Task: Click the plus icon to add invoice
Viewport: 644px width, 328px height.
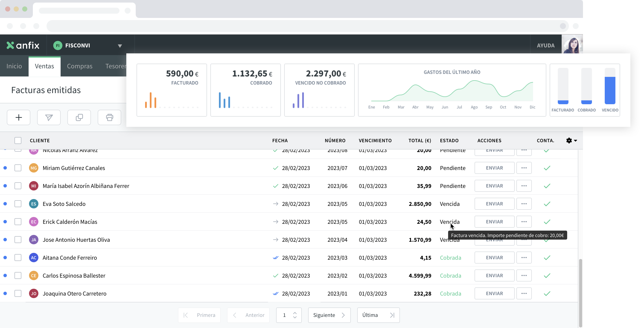Action: coord(19,117)
